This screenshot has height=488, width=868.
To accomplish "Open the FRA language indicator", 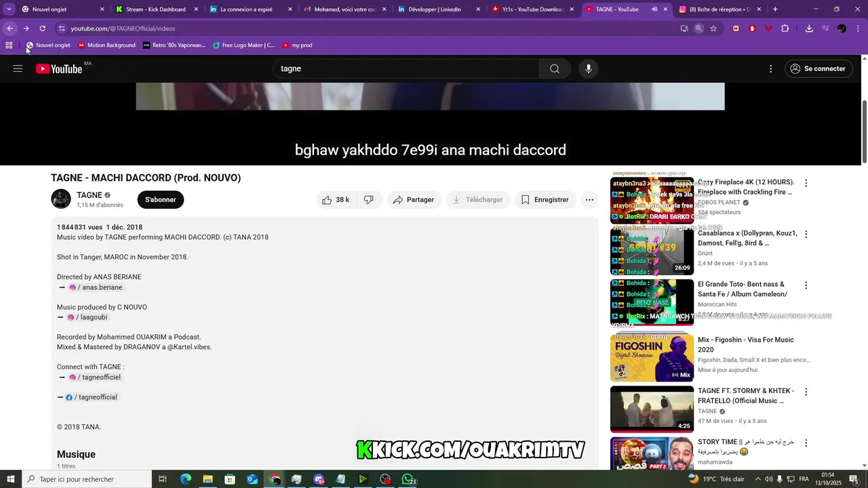I will 804,479.
